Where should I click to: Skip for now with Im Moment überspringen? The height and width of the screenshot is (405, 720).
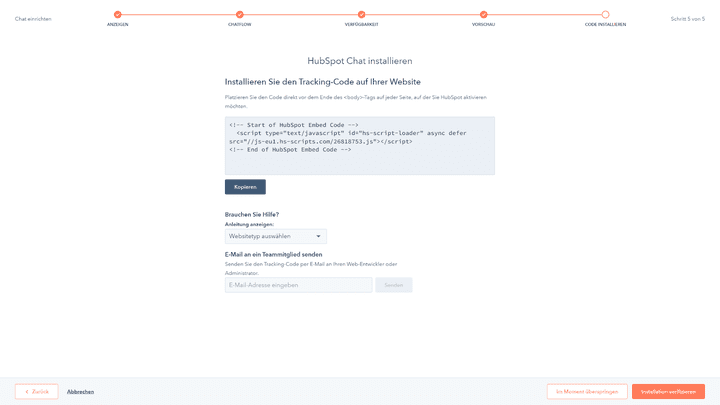point(587,392)
